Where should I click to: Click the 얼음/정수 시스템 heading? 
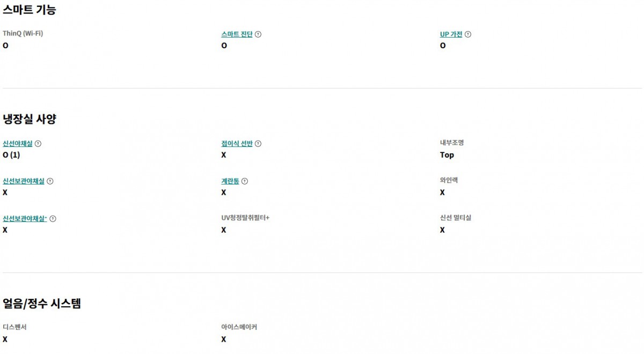pyautogui.click(x=42, y=304)
